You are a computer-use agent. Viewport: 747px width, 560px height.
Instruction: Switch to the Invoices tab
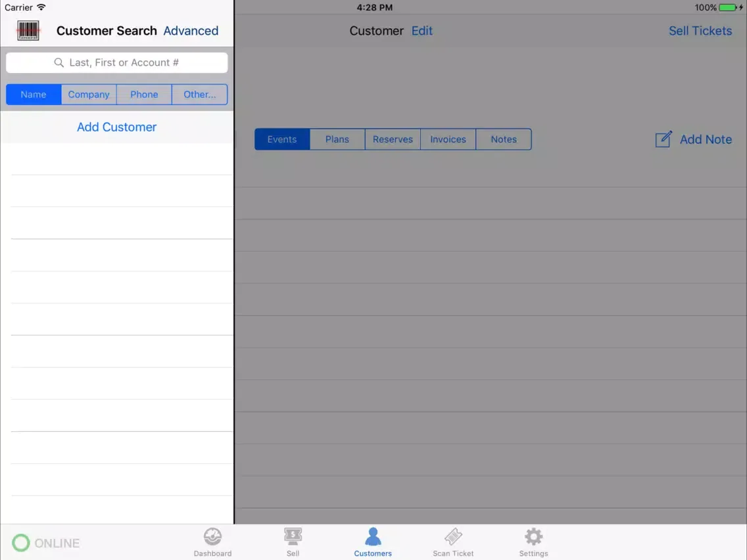(448, 139)
